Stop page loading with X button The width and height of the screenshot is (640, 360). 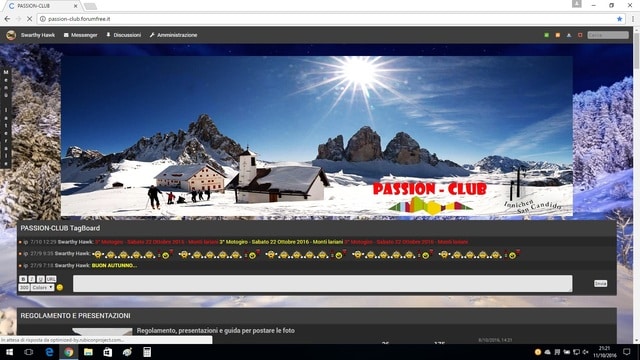tap(29, 19)
